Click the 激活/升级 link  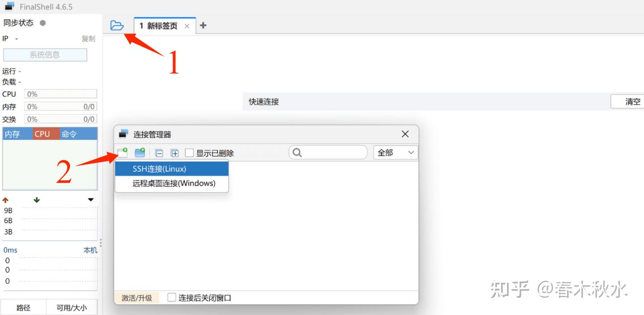[x=137, y=298]
